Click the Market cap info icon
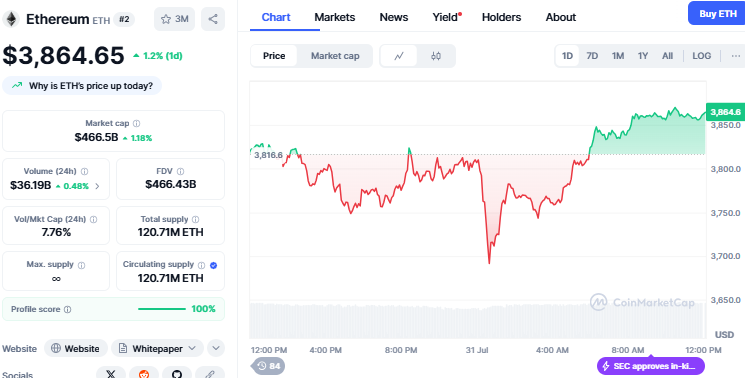The height and width of the screenshot is (378, 745). [x=136, y=123]
